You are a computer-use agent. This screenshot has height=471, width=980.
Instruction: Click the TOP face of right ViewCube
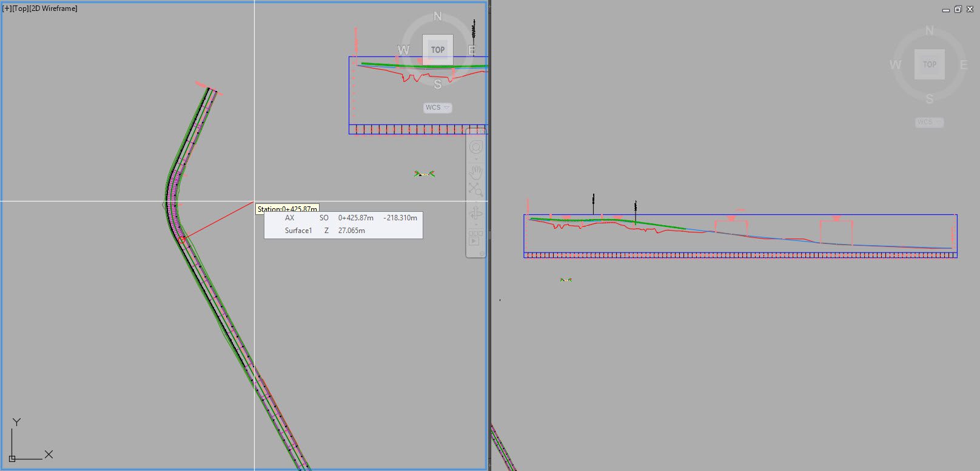929,64
